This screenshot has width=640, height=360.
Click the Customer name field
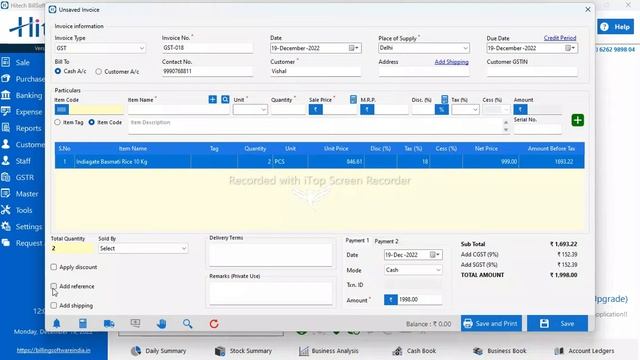pos(315,71)
